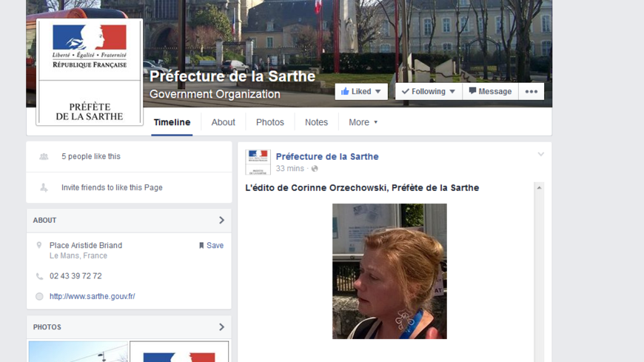Click the Liked thumbs-up button
Viewport: 644px width, 362px height.
[361, 91]
